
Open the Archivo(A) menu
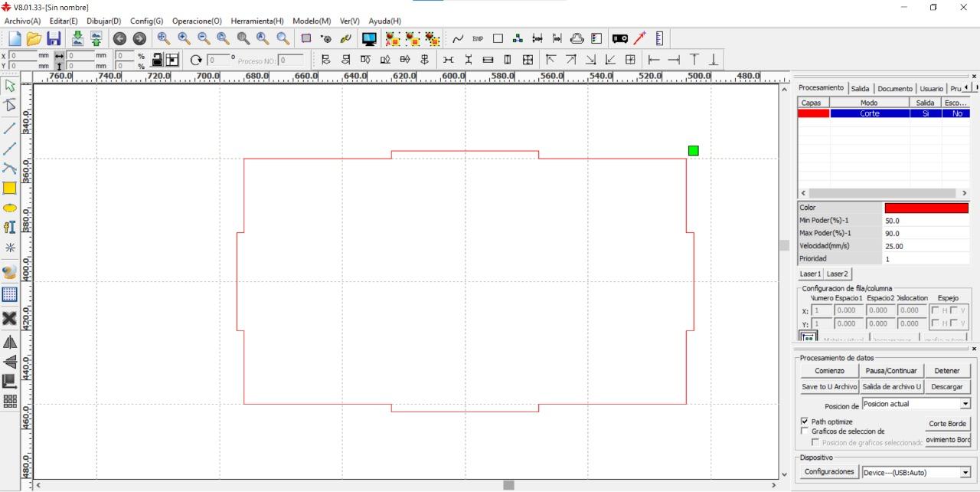coord(22,21)
